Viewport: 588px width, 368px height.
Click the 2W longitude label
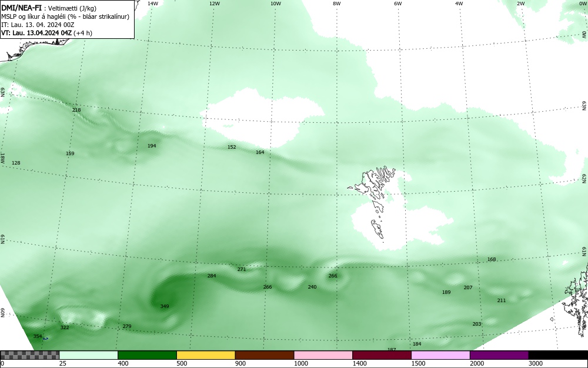[x=520, y=4]
